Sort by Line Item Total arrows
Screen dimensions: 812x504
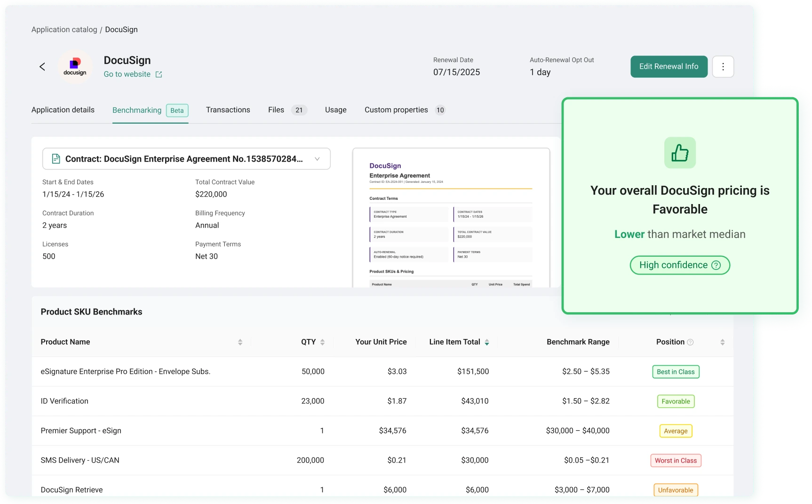click(x=487, y=342)
